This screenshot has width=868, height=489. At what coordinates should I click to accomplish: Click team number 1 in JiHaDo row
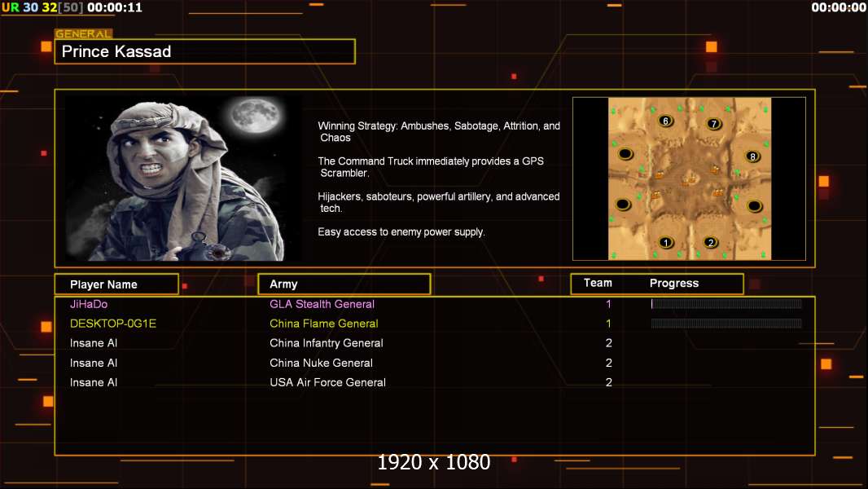608,304
